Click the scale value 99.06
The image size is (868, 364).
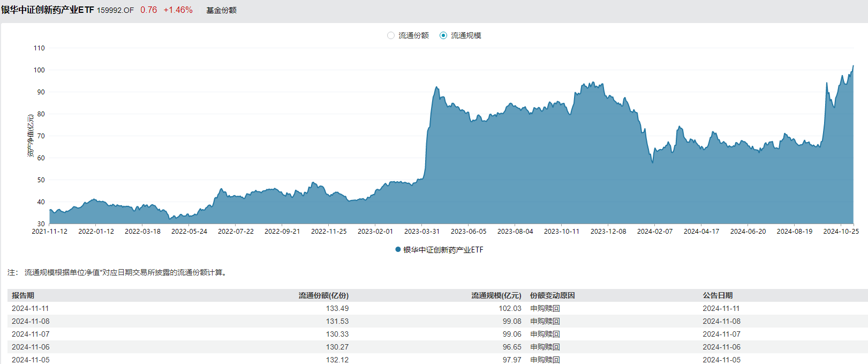(x=512, y=334)
